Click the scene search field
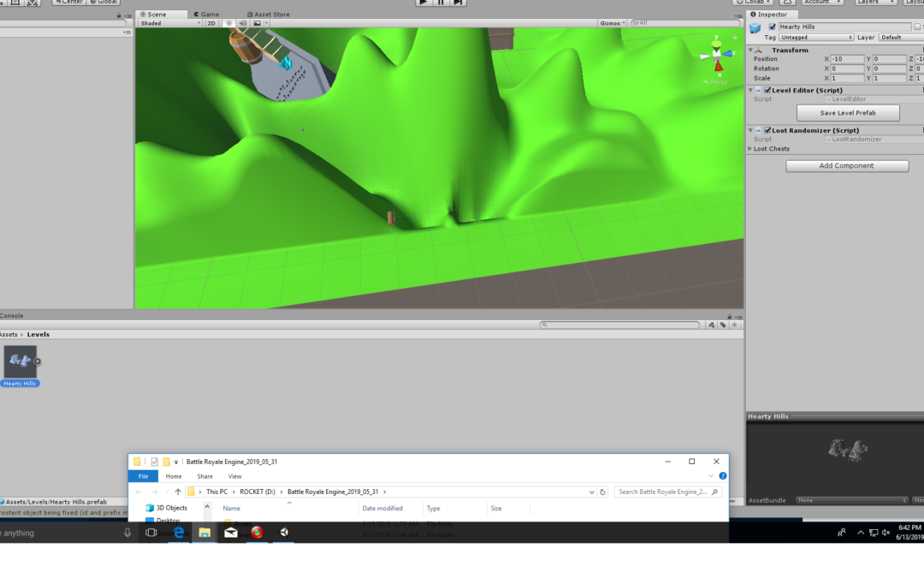The height and width of the screenshot is (578, 924). tap(684, 23)
